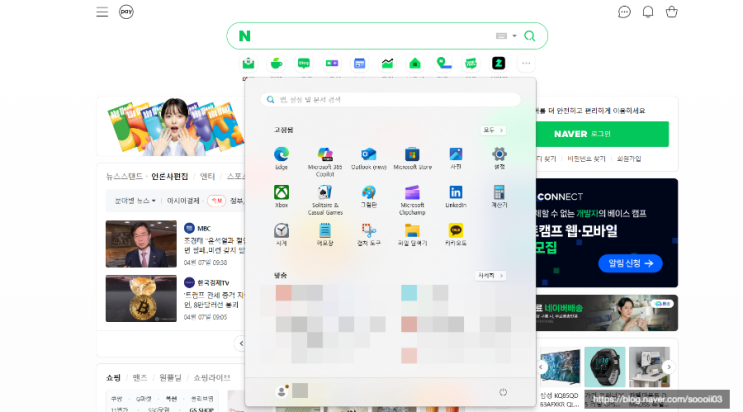743x412 pixels.
Task: Open the Photos (사진) app
Action: [456, 155]
